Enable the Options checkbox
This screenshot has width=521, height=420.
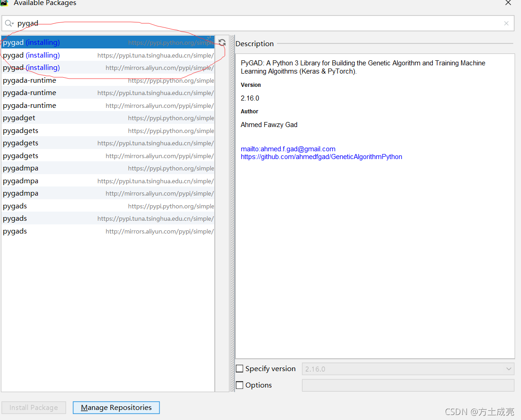[239, 385]
